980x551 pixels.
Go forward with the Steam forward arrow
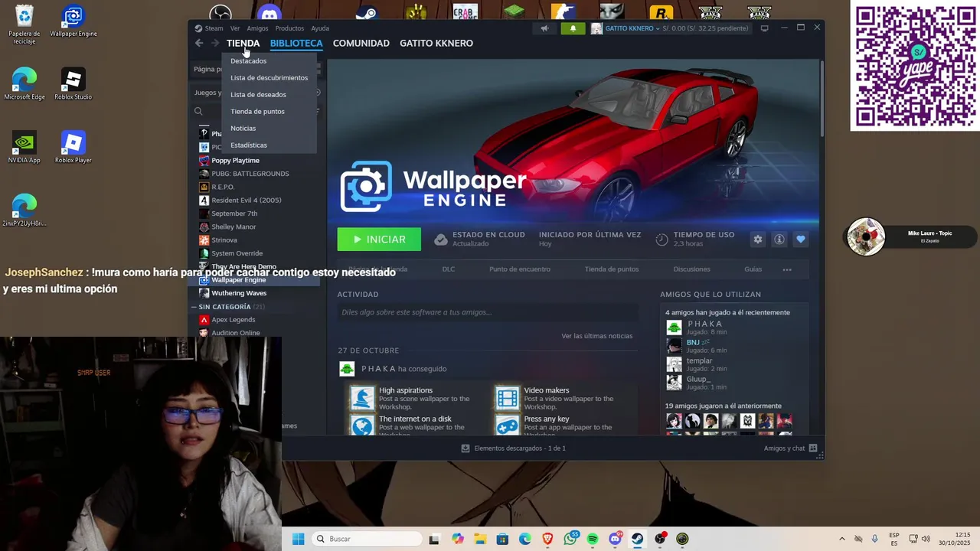[x=215, y=43]
